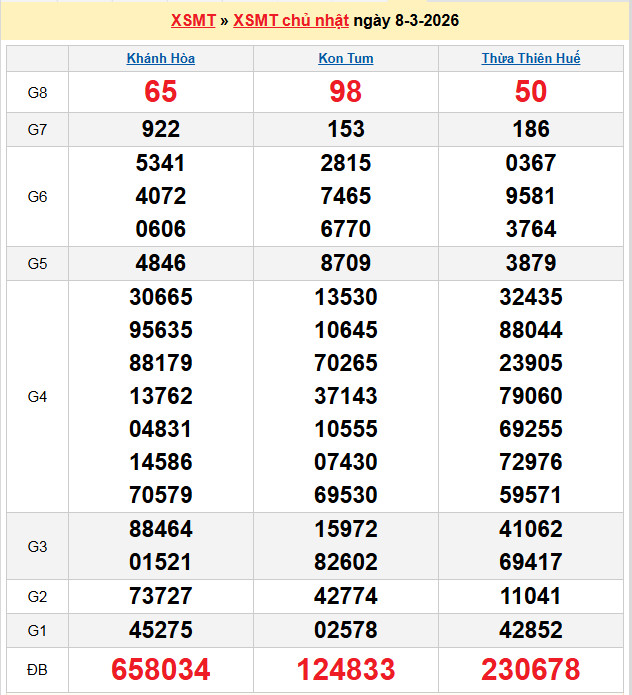Click the G8 result 98 for Kon Tum

[x=345, y=92]
